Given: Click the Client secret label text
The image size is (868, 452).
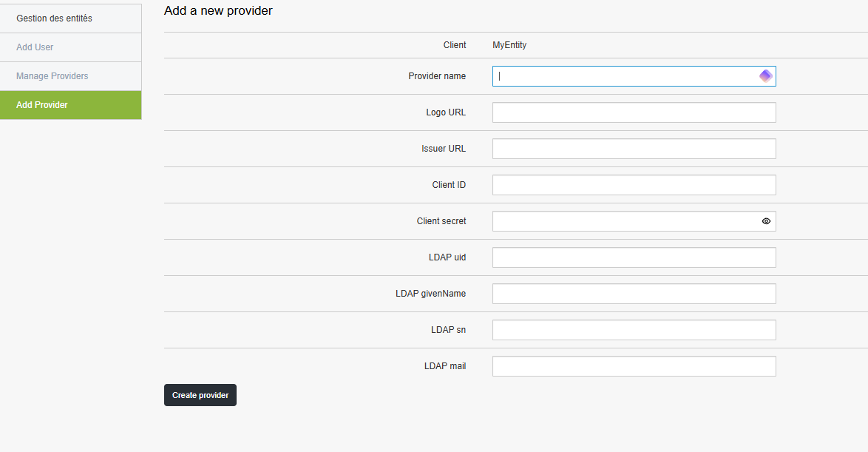Looking at the screenshot, I should tap(441, 221).
